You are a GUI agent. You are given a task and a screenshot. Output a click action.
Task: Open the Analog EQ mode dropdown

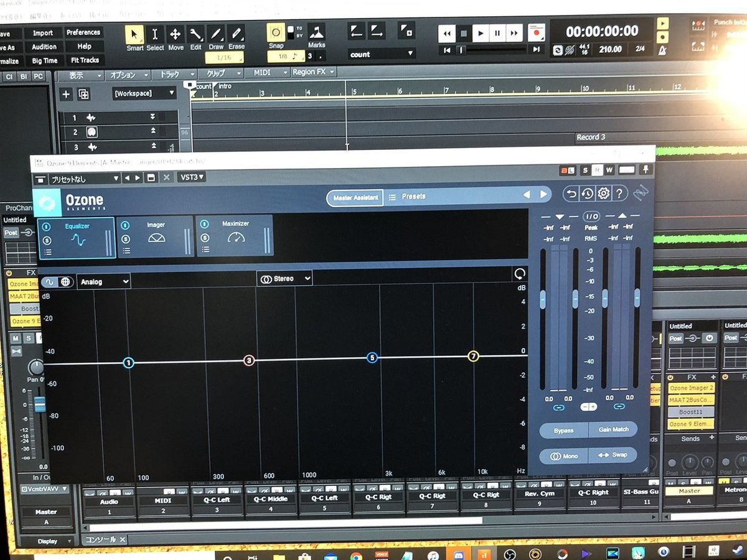(x=104, y=282)
